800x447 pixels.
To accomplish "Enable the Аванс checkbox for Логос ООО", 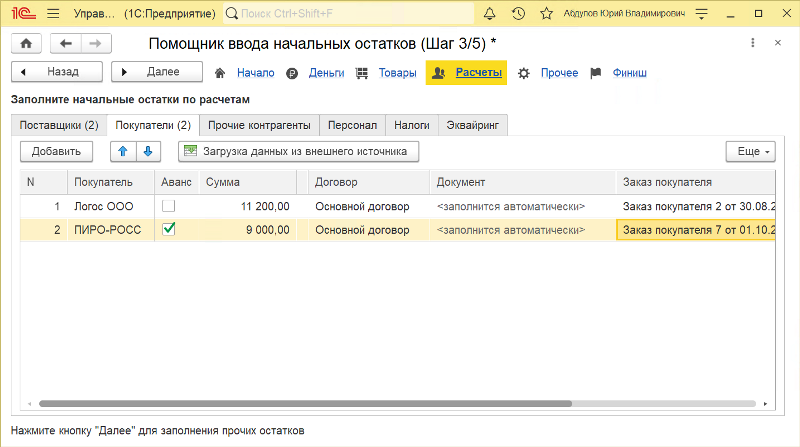I will (x=168, y=206).
